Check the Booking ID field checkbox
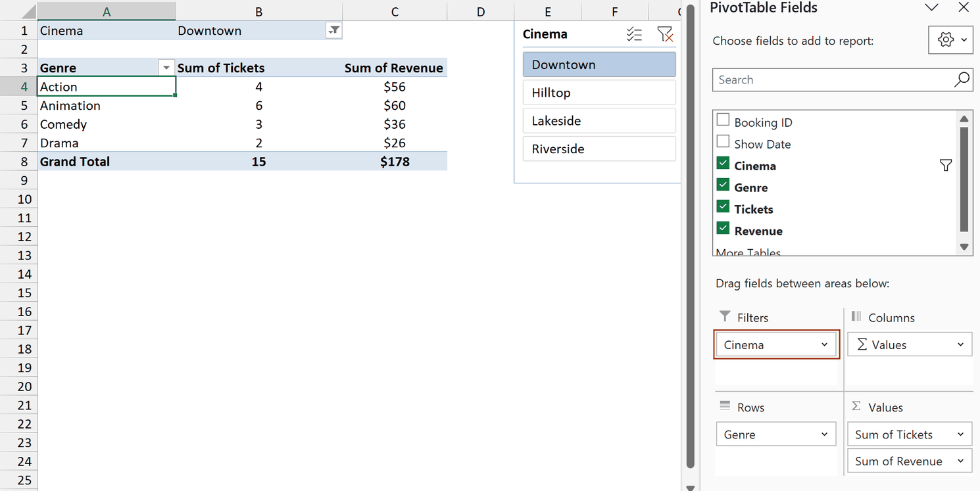Screen dimensions: 980x491 pos(723,120)
